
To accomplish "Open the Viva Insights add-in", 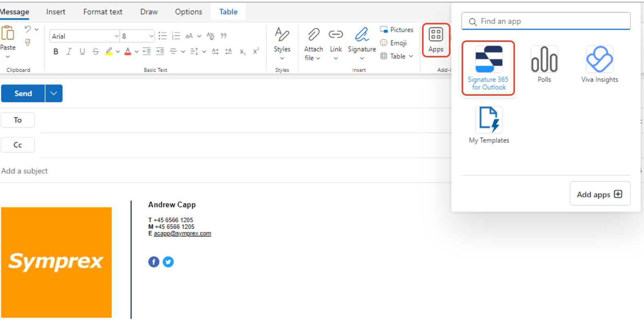I will (600, 64).
